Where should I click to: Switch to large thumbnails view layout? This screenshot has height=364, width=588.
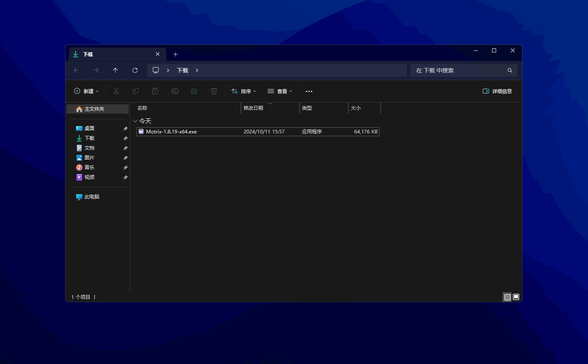pos(516,297)
